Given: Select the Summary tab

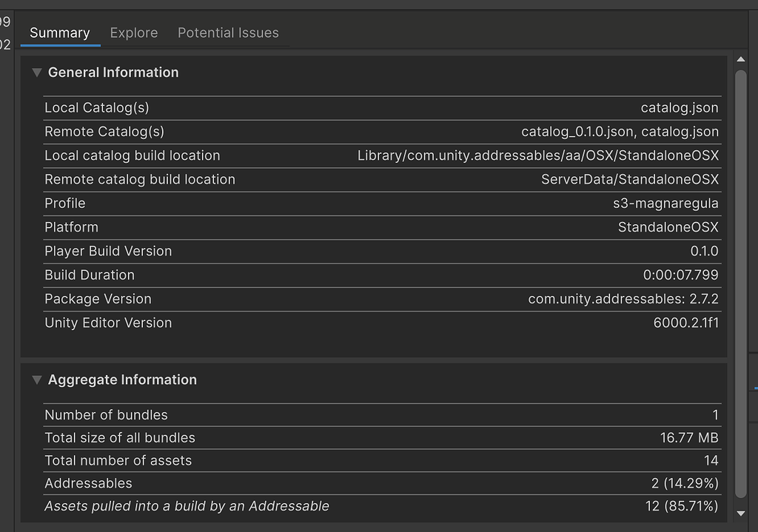Looking at the screenshot, I should click(x=59, y=33).
